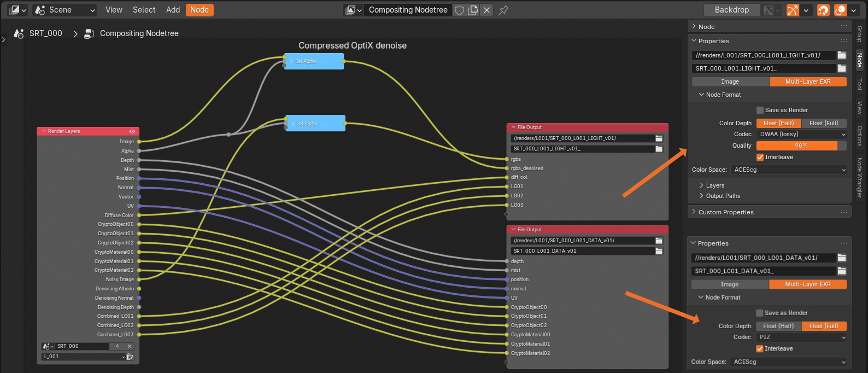The width and height of the screenshot is (868, 373).
Task: Open the DWAA (lossy) codec dropdown
Action: [x=801, y=134]
